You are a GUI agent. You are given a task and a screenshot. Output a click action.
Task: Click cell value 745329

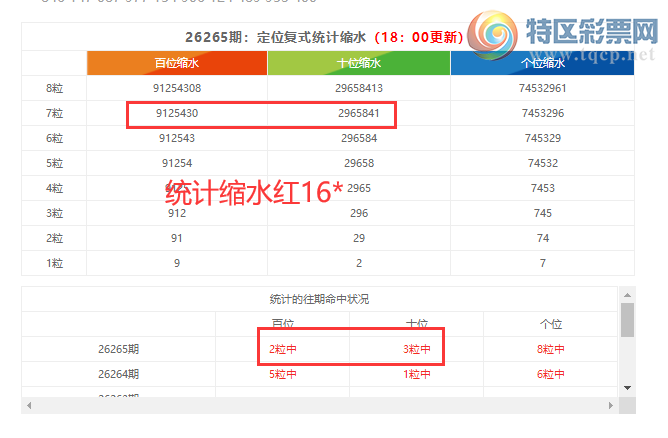click(542, 138)
